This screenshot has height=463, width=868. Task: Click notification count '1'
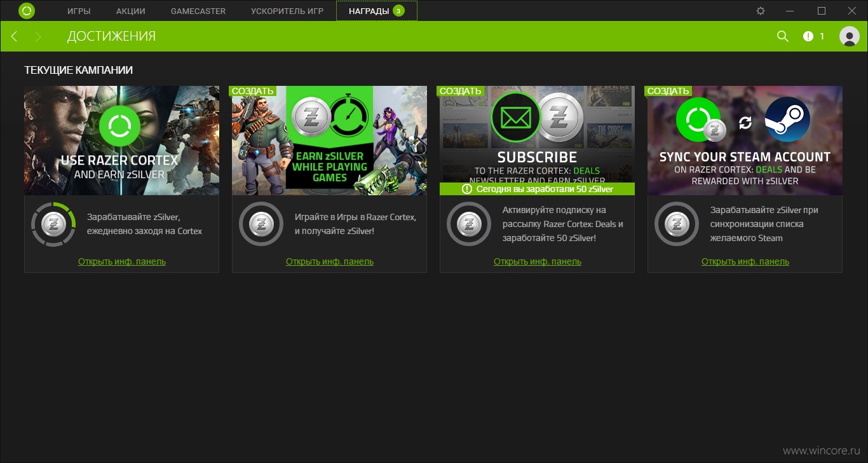point(822,36)
